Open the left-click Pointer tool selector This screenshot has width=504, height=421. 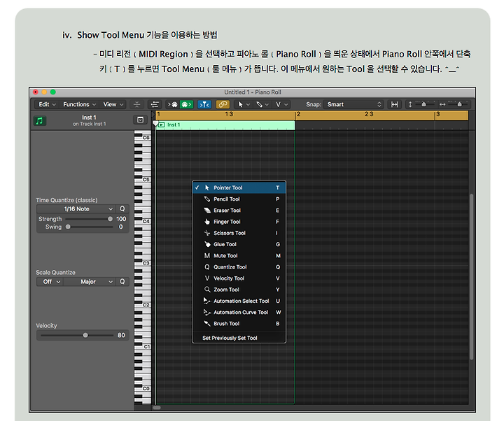244,104
